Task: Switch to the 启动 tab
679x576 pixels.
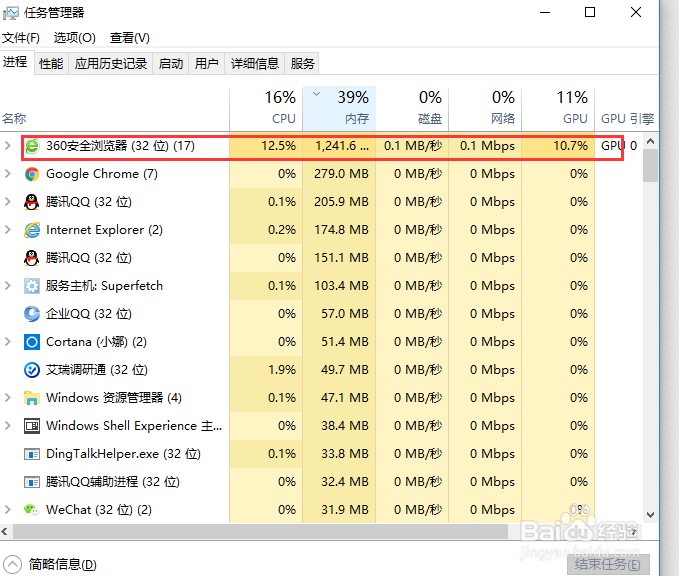Action: 171,64
